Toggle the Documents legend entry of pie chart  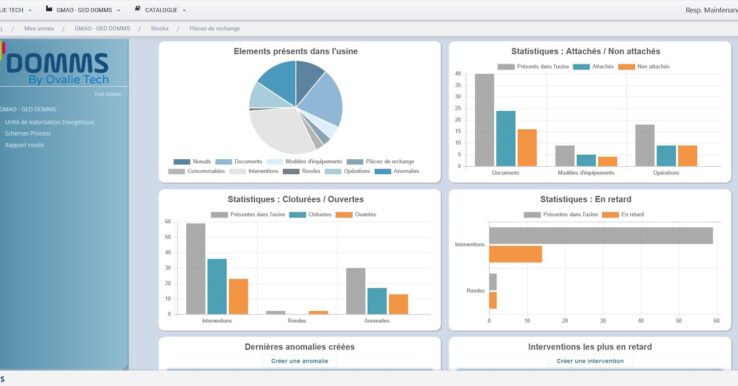point(239,161)
